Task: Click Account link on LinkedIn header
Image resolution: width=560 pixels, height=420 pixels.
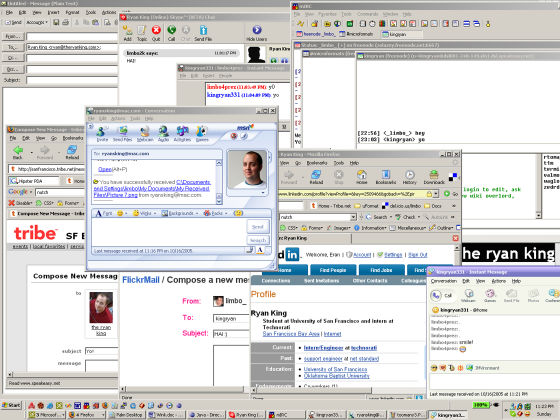Action: (362, 255)
